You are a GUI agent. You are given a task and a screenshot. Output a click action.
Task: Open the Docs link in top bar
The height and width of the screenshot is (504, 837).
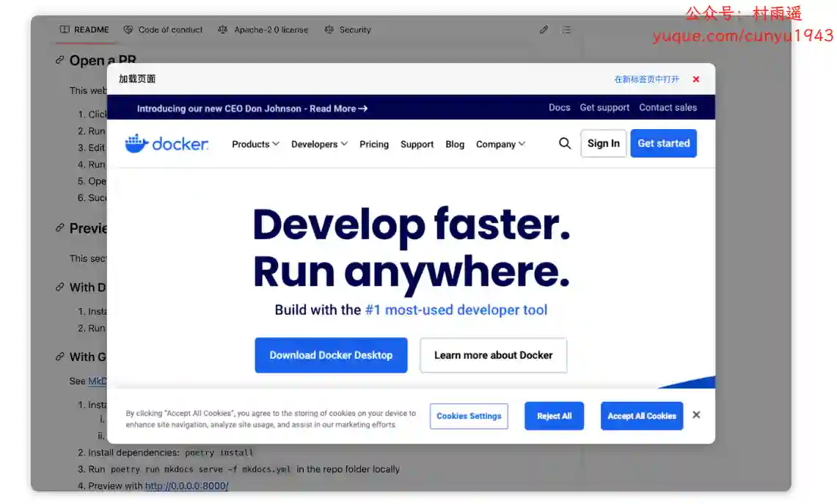560,107
